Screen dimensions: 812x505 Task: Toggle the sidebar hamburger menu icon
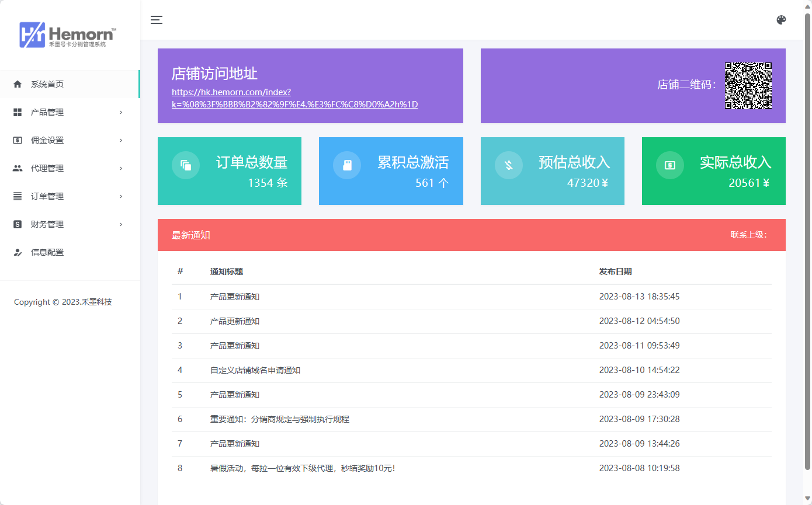(157, 20)
